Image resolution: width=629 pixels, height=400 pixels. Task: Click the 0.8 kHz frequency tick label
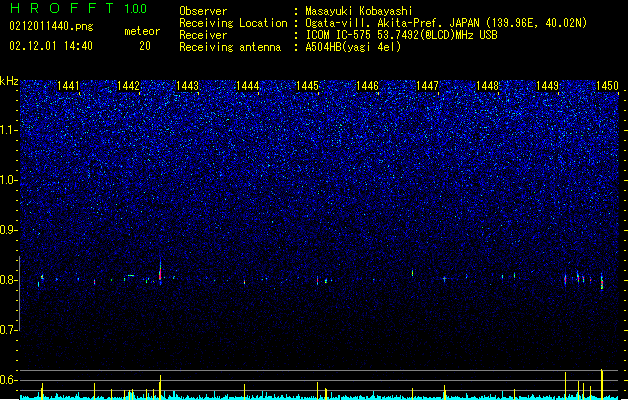[8, 280]
